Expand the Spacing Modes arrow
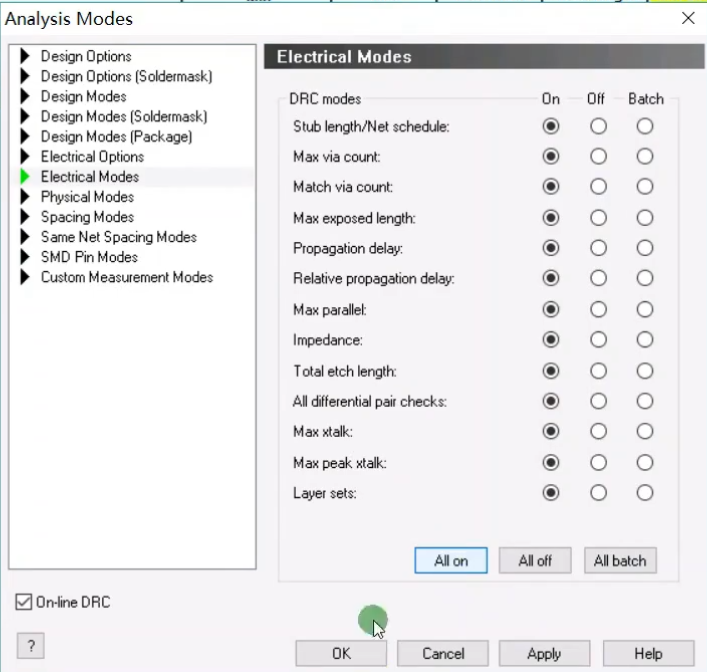 click(25, 216)
